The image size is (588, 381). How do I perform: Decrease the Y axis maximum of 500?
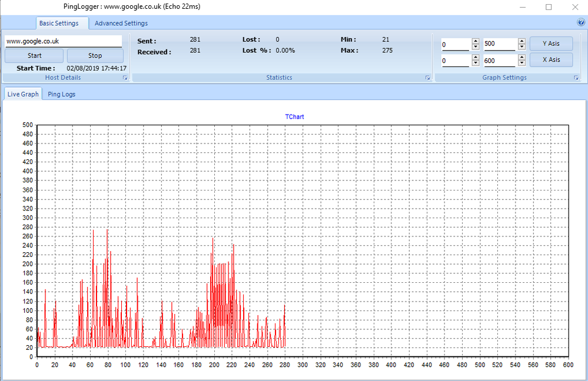521,47
